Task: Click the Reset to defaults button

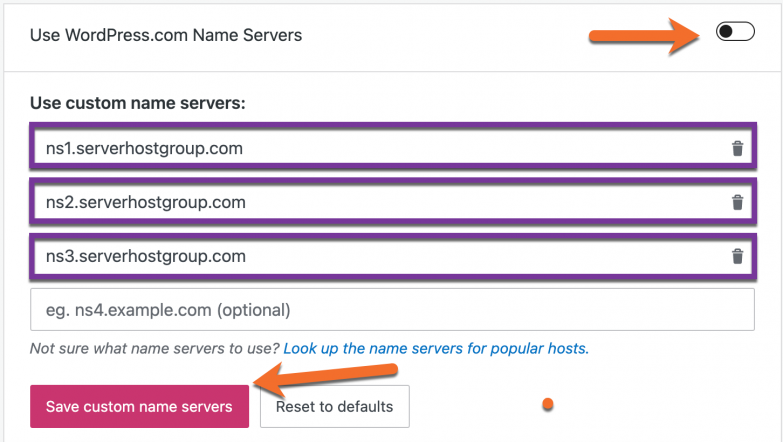Action: click(334, 406)
